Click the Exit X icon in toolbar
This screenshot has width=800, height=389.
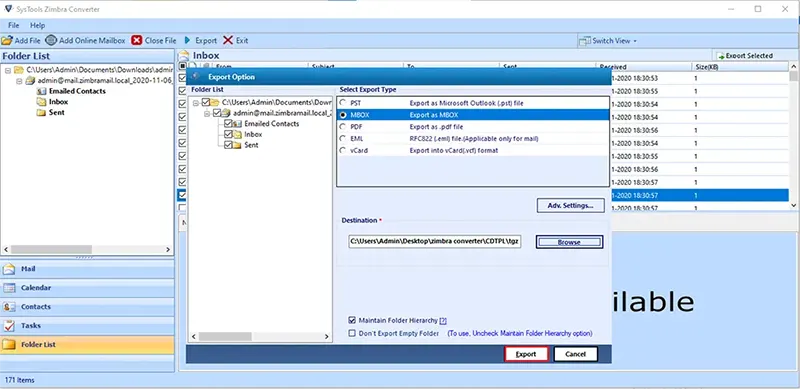tap(228, 40)
